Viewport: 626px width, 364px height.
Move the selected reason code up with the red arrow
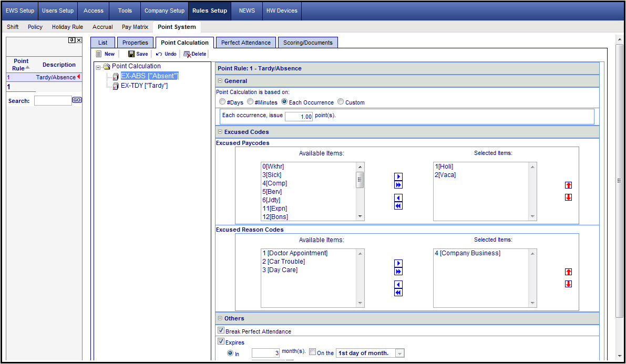(569, 272)
